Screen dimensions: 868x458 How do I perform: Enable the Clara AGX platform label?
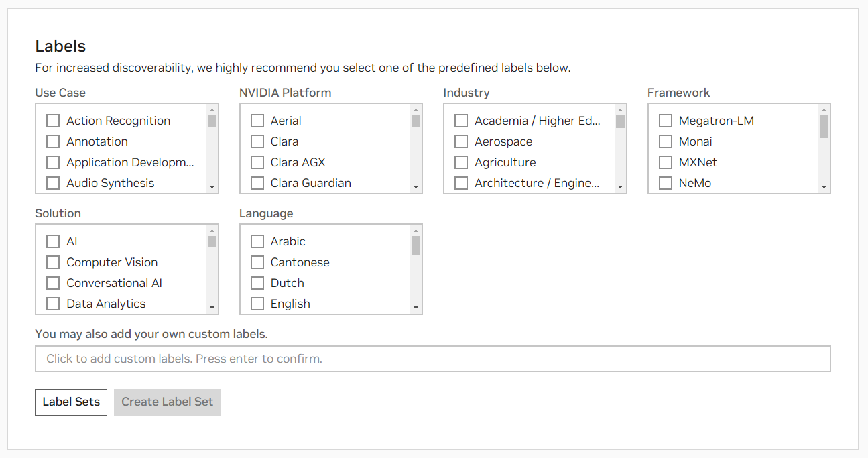click(257, 162)
